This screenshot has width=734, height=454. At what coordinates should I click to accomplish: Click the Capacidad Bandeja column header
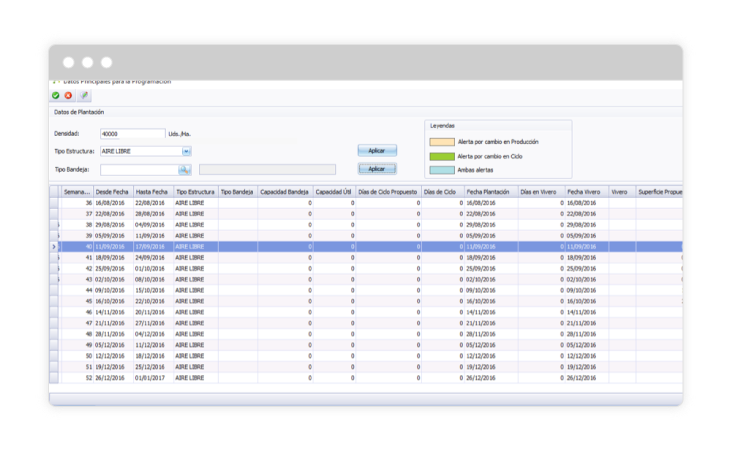284,191
